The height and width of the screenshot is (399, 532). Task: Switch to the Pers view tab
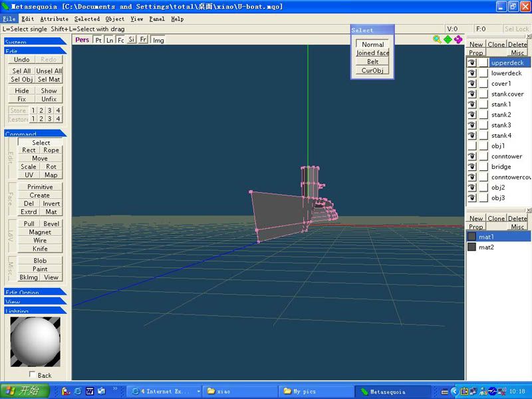(x=82, y=40)
